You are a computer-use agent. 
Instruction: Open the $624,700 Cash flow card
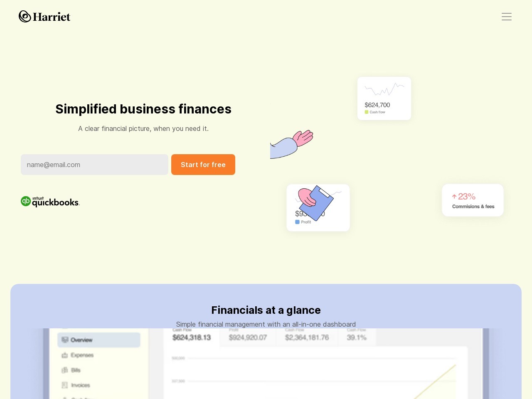point(384,99)
